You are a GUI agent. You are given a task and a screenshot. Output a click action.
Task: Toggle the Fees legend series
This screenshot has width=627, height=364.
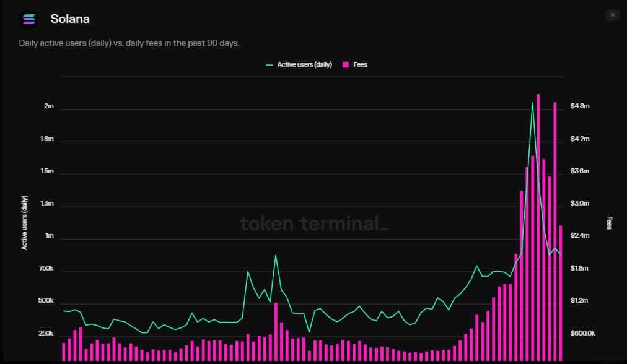click(x=355, y=64)
